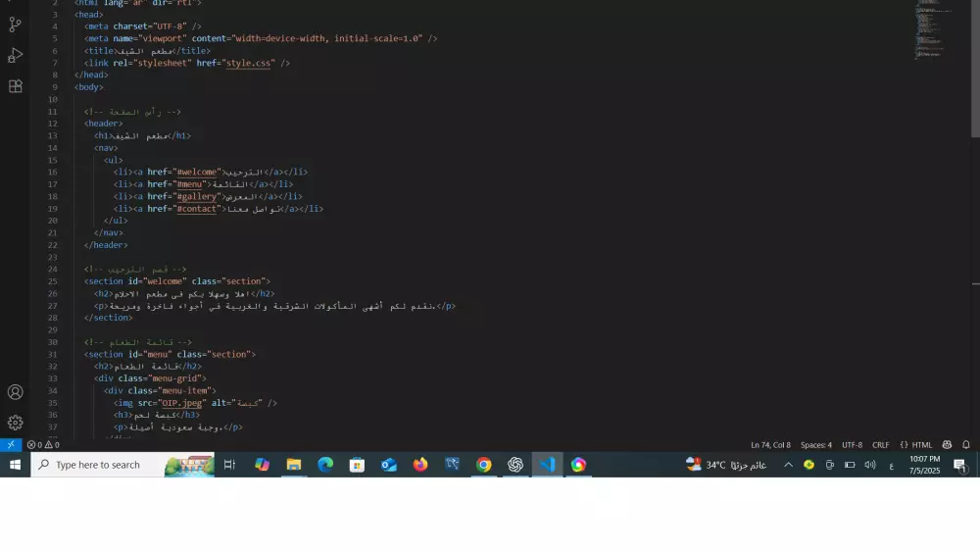Switch the Arabic input language indicator
Screen dimensions: 980x552
[891, 465]
